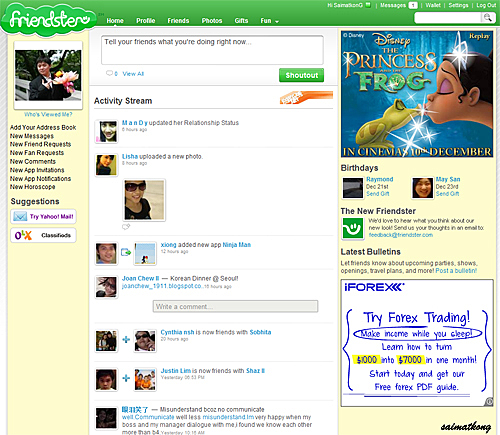Image resolution: width=500 pixels, height=435 pixels.
Task: Click the plus icon beside Cynthia nsh
Action: click(126, 340)
